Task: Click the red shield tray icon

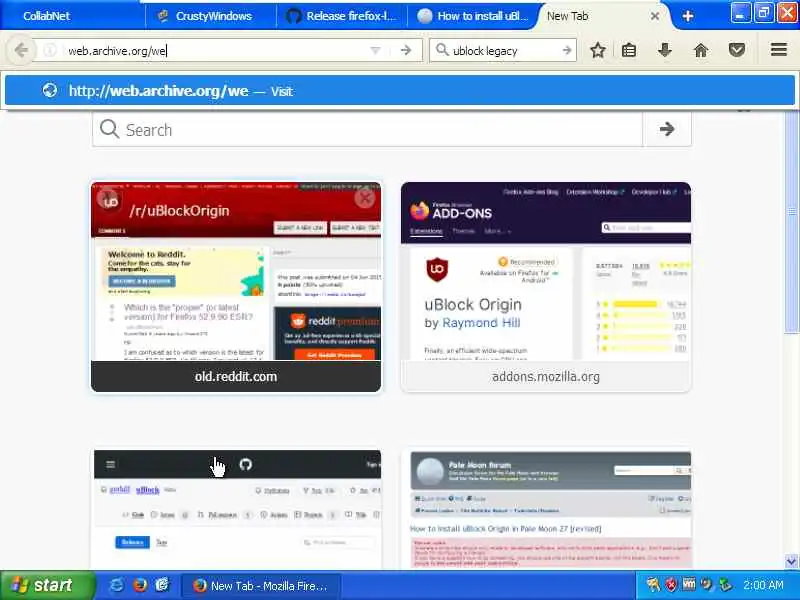Action: coord(671,585)
